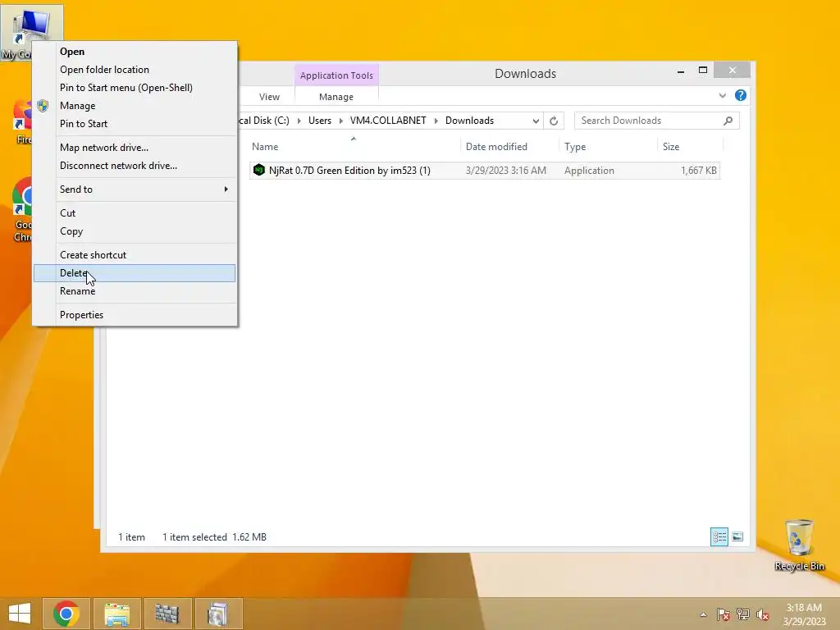
Task: Switch to large icons view
Action: click(737, 536)
